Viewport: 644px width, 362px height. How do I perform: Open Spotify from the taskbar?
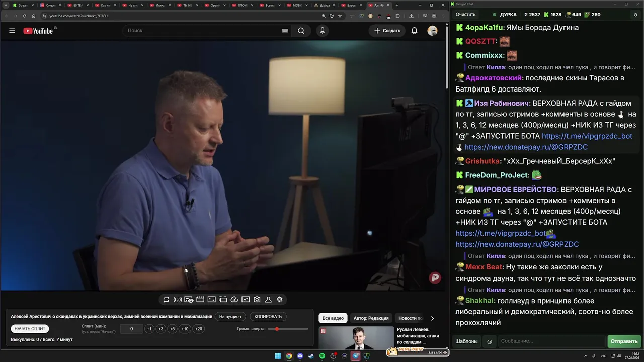[322, 356]
